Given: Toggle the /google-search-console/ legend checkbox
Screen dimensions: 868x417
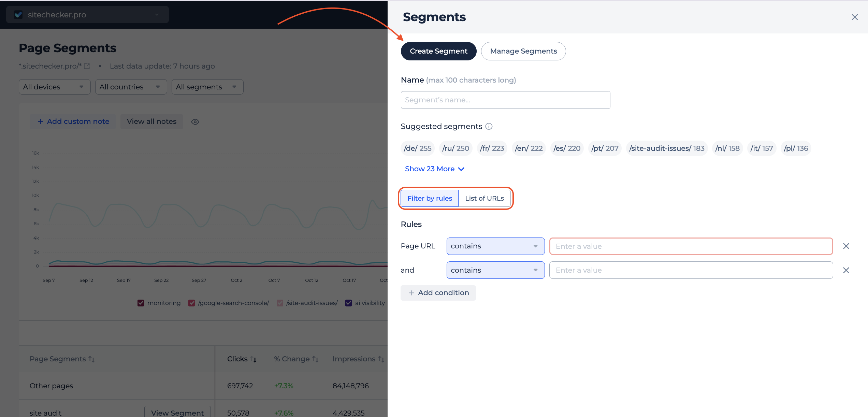Looking at the screenshot, I should point(191,303).
